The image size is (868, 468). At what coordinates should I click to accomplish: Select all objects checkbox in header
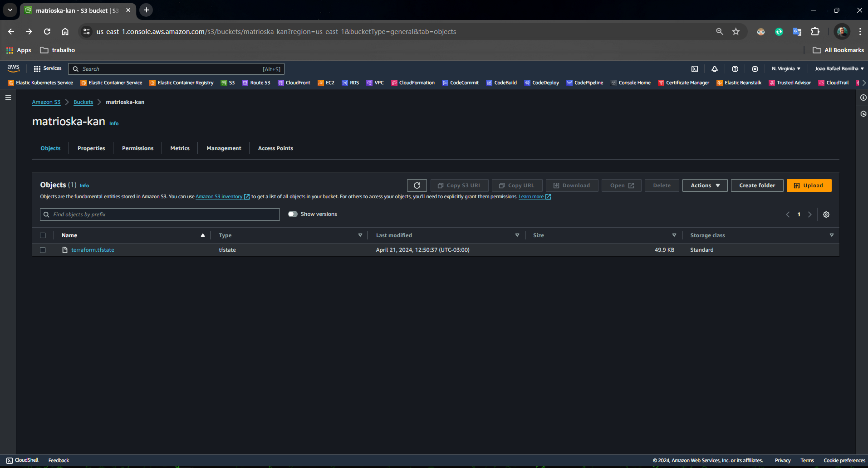tap(43, 235)
